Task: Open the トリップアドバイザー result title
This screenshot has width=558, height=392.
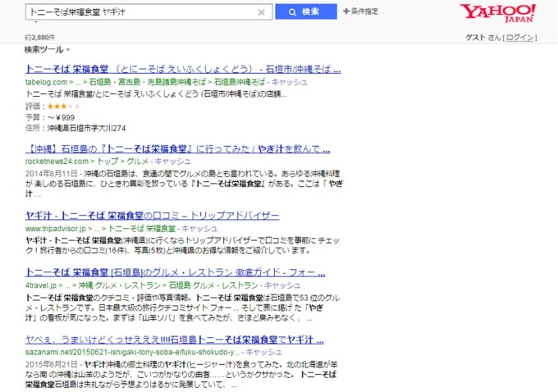Action: [x=153, y=217]
